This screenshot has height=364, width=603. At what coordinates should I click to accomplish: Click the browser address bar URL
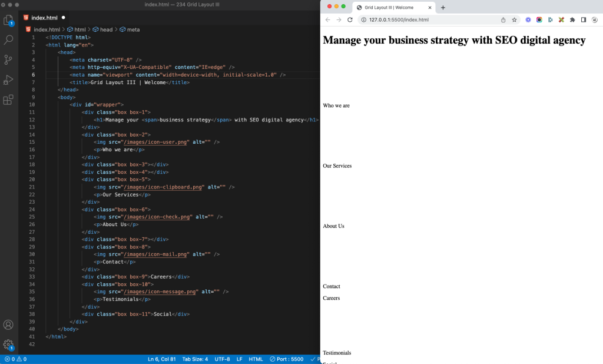coord(399,19)
